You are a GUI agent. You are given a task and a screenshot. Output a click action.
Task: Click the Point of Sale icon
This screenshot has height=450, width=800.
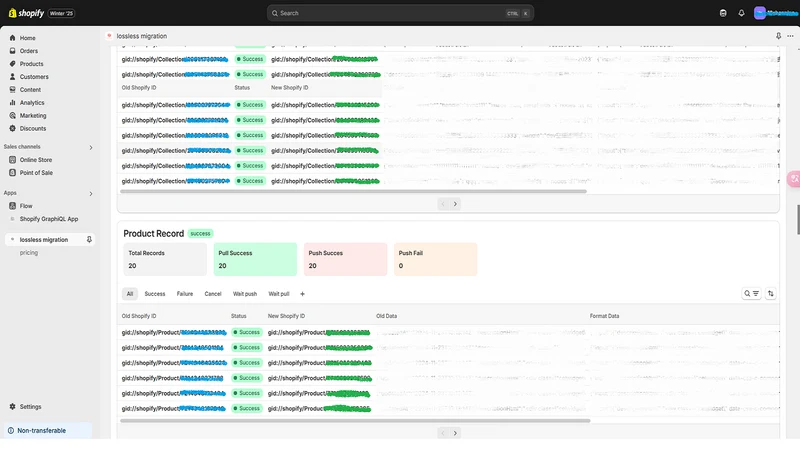pos(12,172)
